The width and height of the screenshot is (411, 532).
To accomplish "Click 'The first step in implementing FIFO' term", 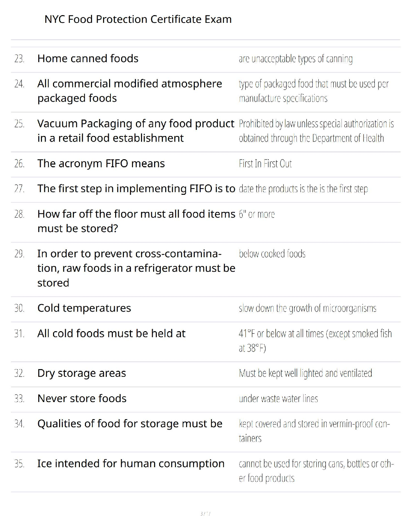I will pyautogui.click(x=136, y=189).
